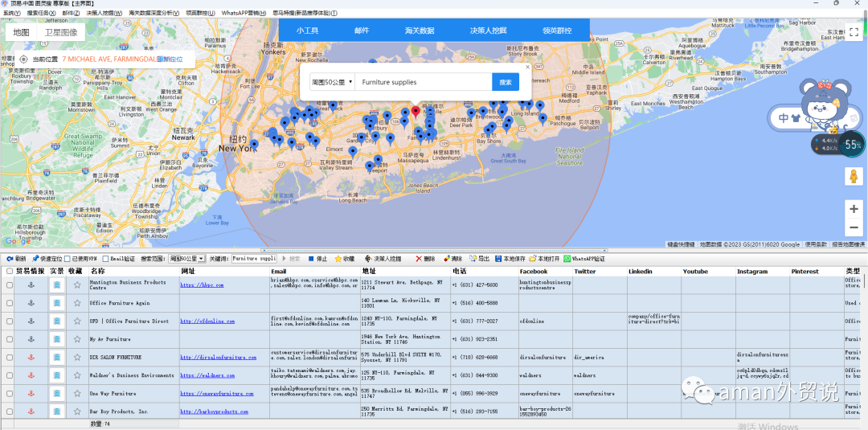Viewport: 868px width, 430px height.
Task: Click the red anchor for One Way Furniture
Action: pyautogui.click(x=31, y=394)
